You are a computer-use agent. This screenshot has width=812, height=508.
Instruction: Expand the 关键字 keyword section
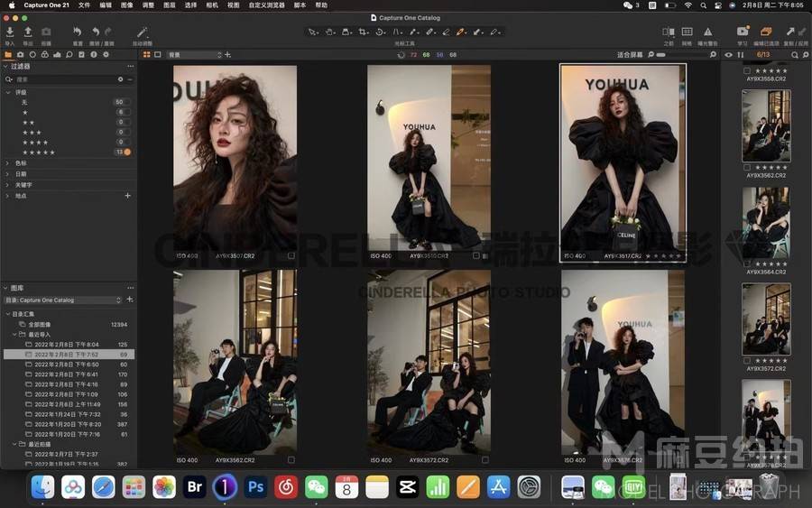7,185
